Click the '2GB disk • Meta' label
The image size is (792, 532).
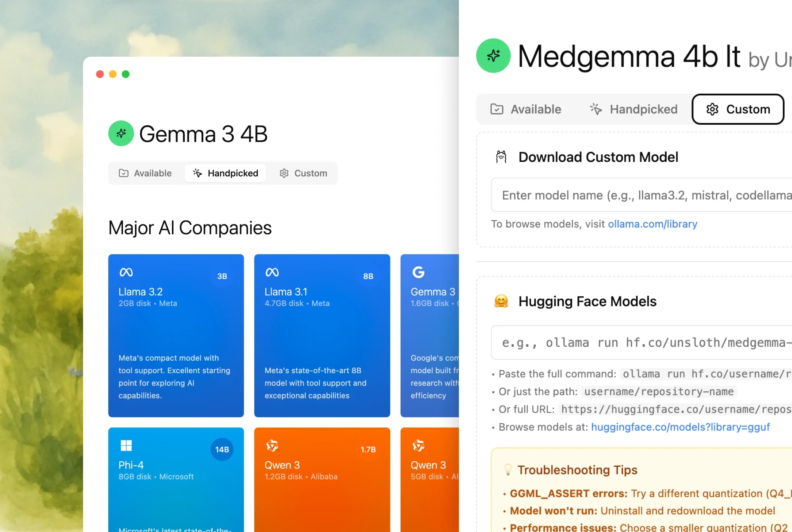[x=148, y=303]
